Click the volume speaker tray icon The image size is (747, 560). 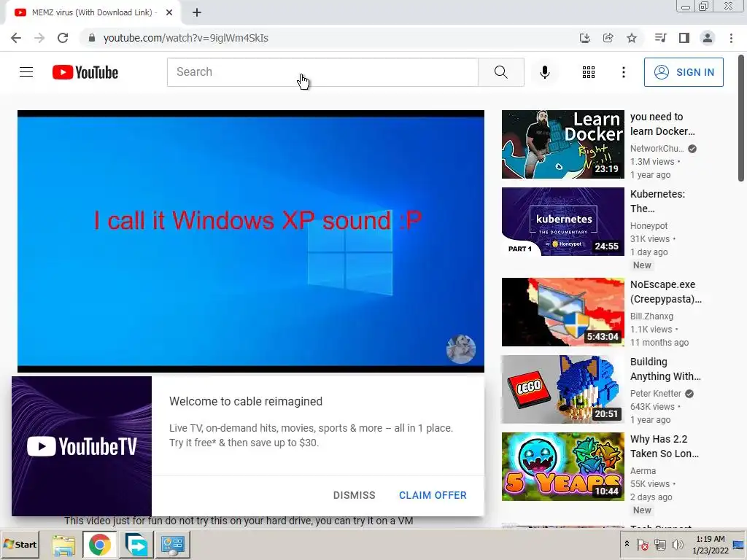(x=677, y=544)
